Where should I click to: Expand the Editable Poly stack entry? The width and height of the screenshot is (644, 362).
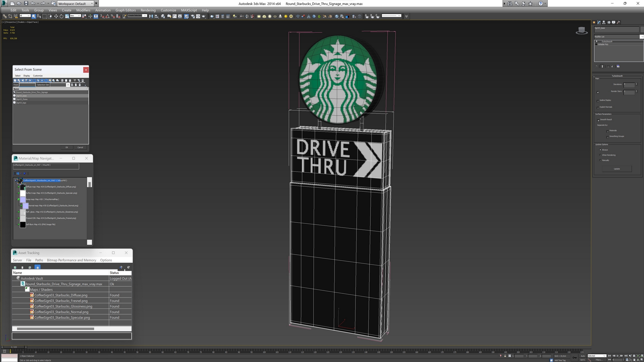coord(596,44)
